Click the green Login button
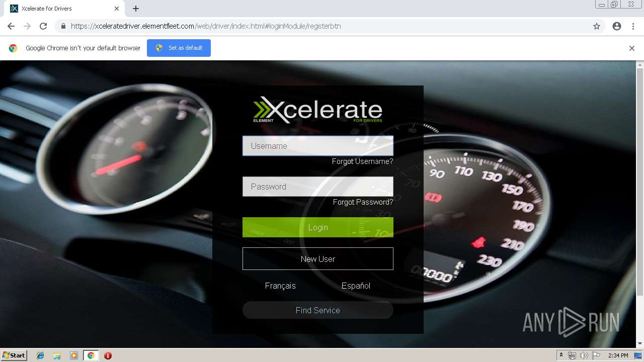 tap(318, 227)
